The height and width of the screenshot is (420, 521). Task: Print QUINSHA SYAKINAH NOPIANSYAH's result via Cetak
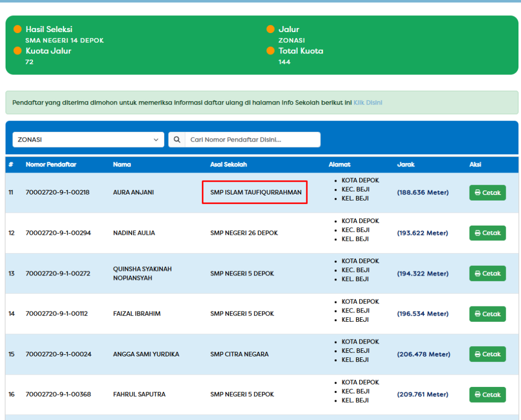(x=487, y=273)
